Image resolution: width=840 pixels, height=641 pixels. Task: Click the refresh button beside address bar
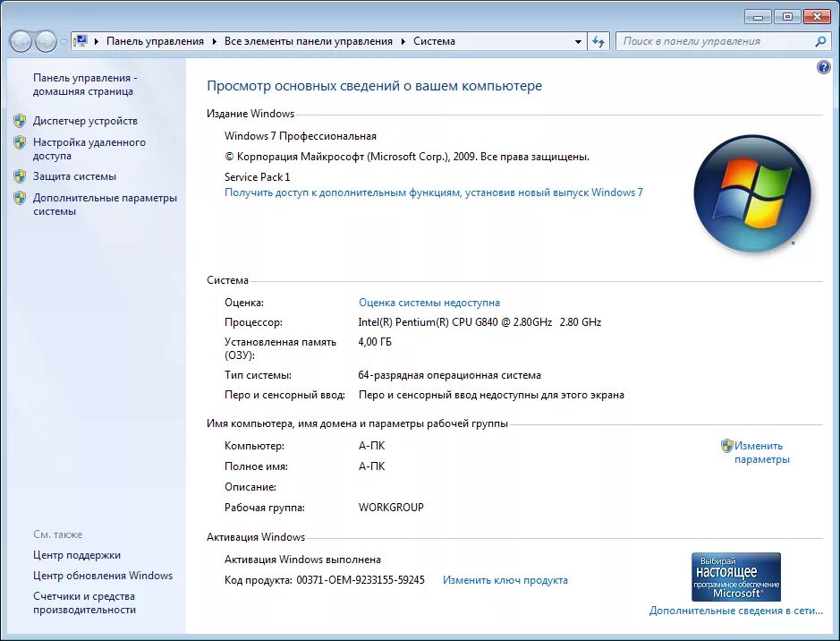click(598, 41)
